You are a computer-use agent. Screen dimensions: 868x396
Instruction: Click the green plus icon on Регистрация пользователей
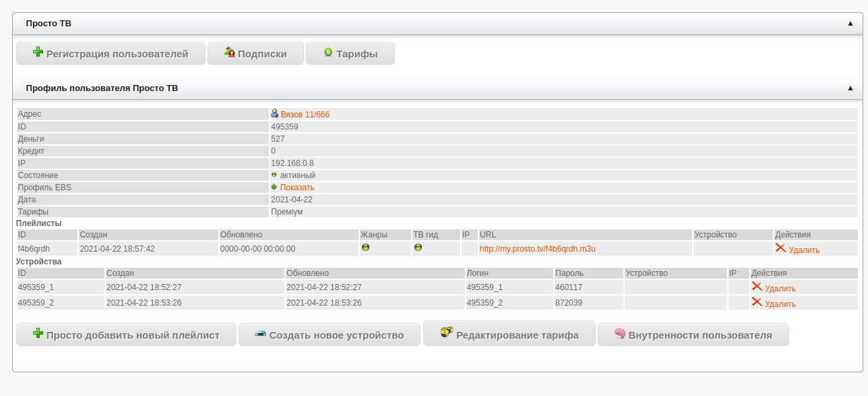[38, 53]
